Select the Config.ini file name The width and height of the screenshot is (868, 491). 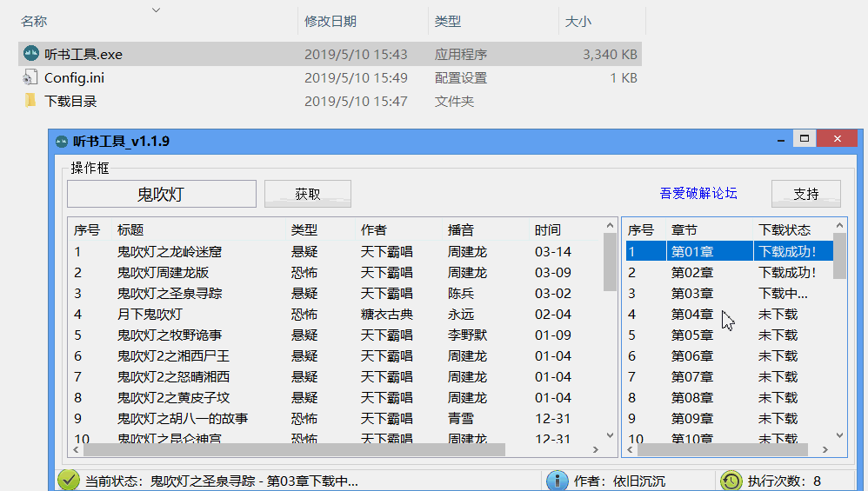(74, 78)
